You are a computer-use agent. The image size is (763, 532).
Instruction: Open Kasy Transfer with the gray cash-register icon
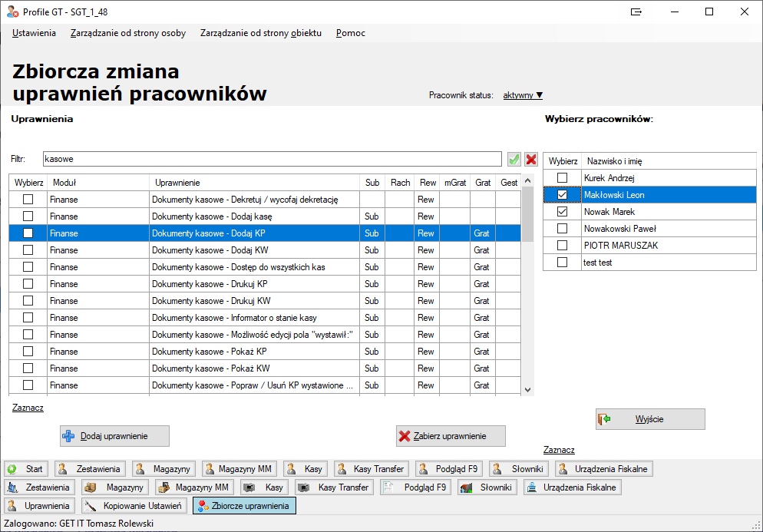(x=334, y=487)
